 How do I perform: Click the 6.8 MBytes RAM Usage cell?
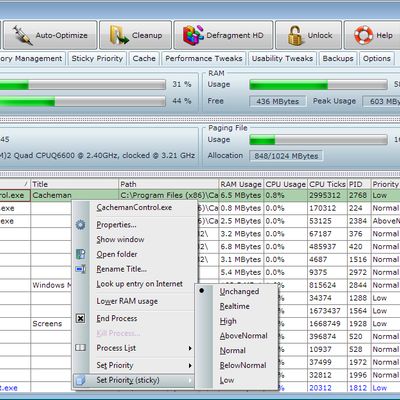[x=241, y=247]
